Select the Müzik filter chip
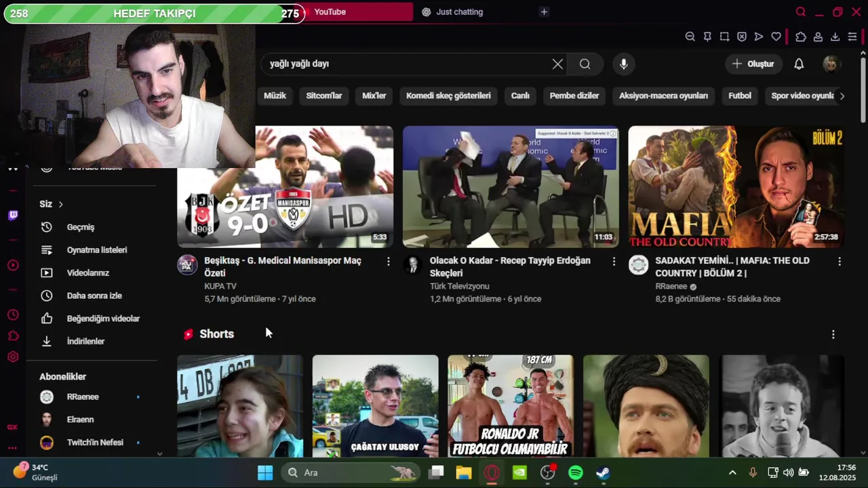 275,96
